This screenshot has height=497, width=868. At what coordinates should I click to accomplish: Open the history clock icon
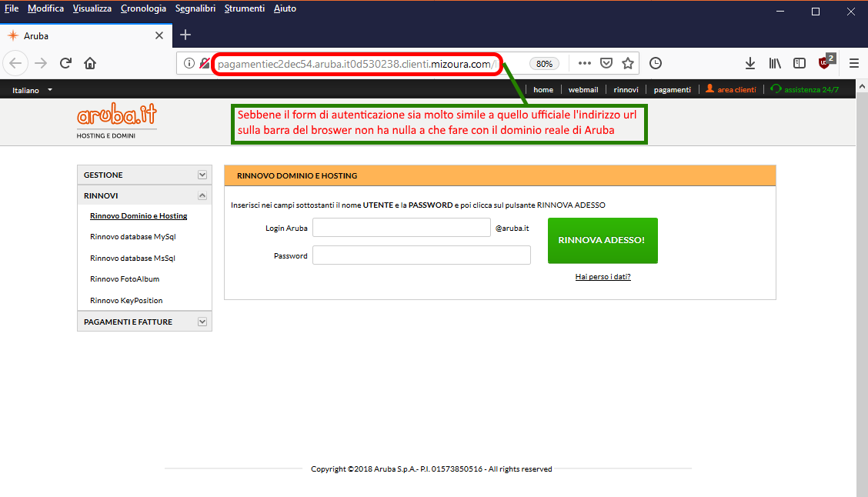point(656,63)
